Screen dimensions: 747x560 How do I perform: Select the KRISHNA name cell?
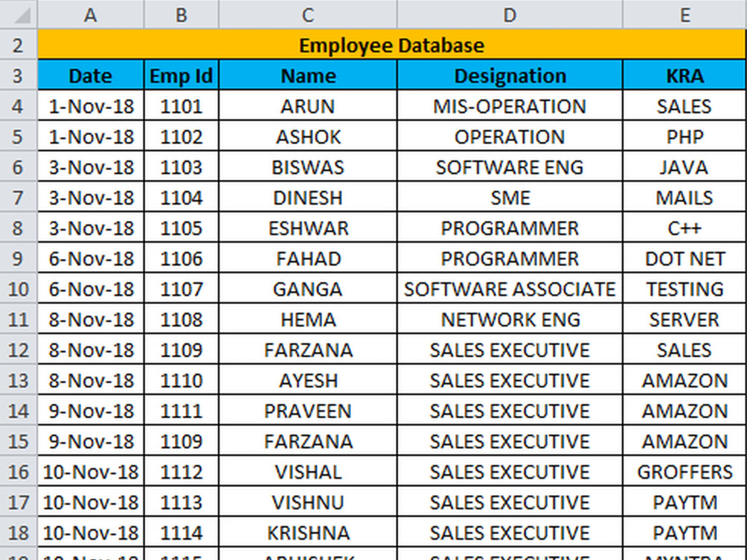[x=308, y=532]
